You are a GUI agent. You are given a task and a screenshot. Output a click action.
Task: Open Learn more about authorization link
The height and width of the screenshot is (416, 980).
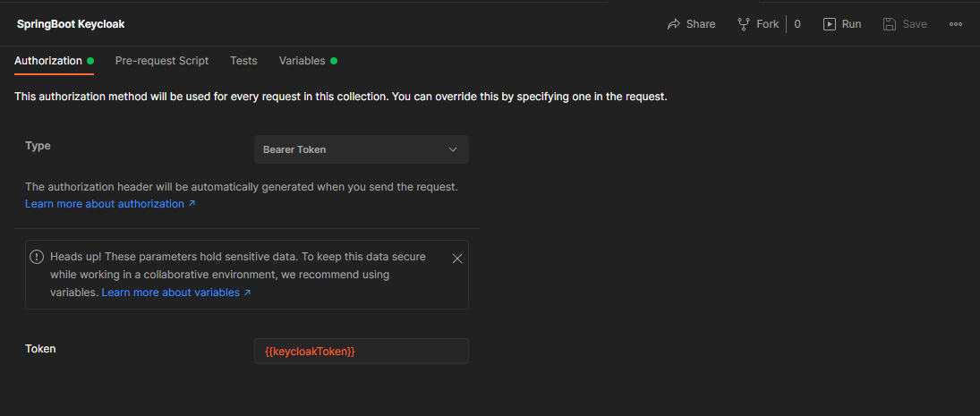click(110, 204)
